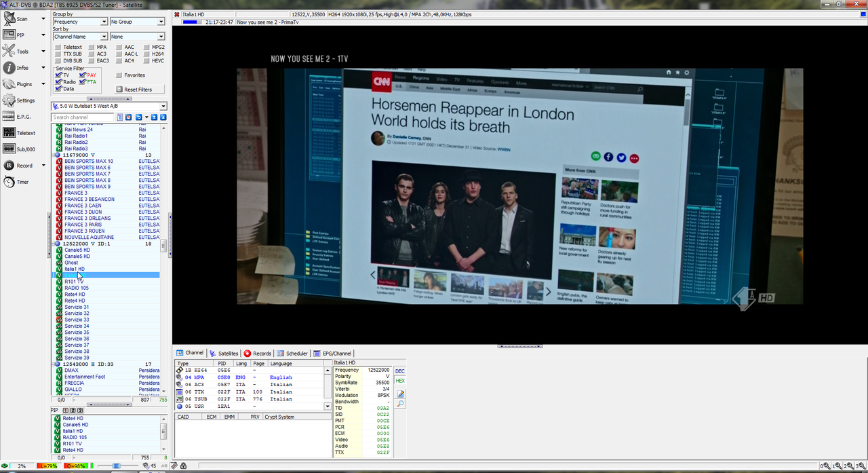
Task: Enable the Favorites checkbox
Action: point(119,75)
